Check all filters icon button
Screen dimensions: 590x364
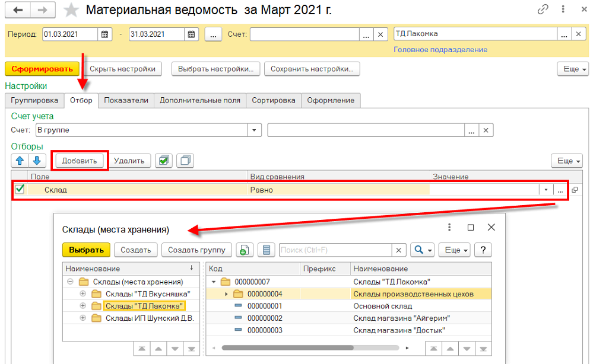(x=163, y=160)
